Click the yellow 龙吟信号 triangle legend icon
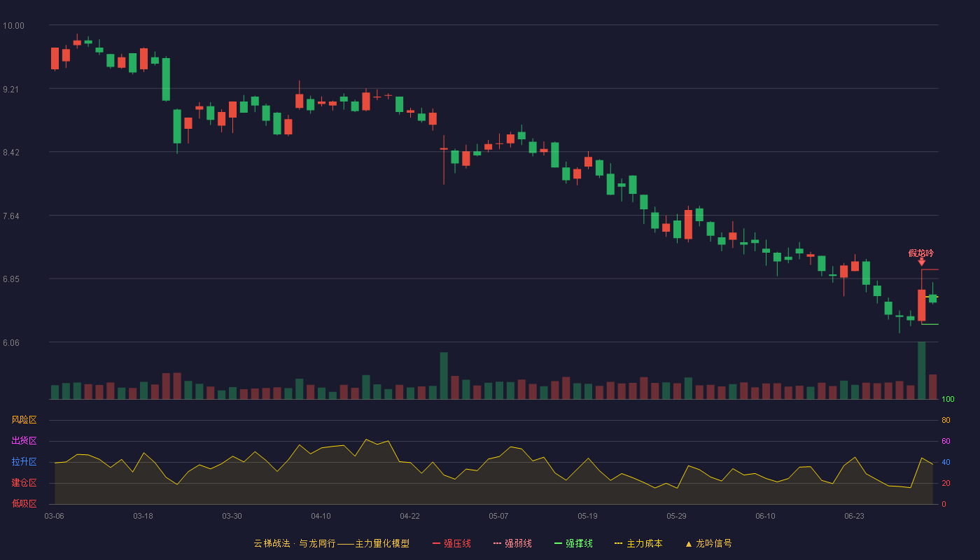 [x=688, y=544]
